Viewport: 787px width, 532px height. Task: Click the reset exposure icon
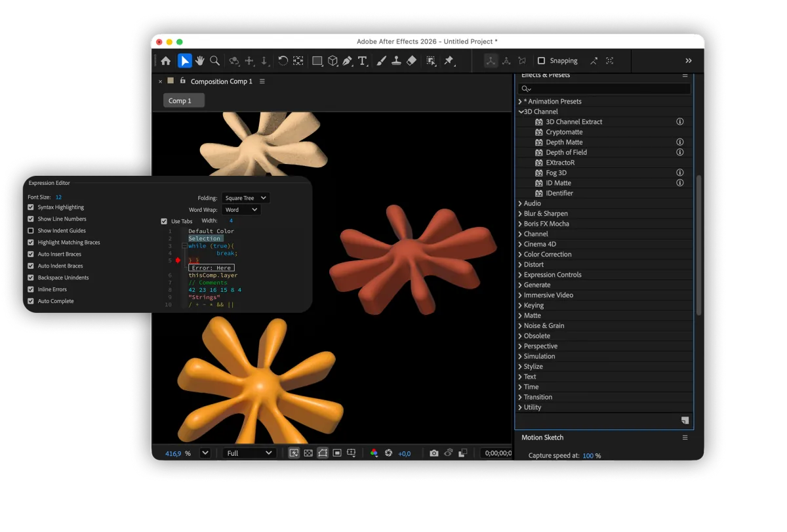(388, 453)
